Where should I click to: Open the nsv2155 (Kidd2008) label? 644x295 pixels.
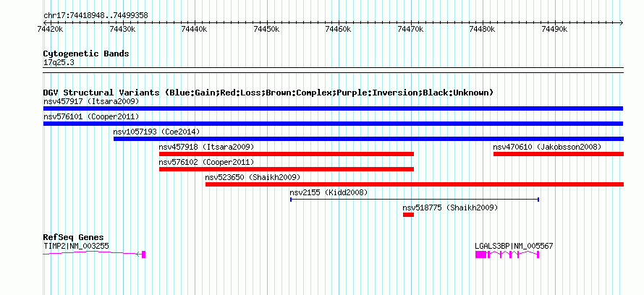[x=329, y=192]
